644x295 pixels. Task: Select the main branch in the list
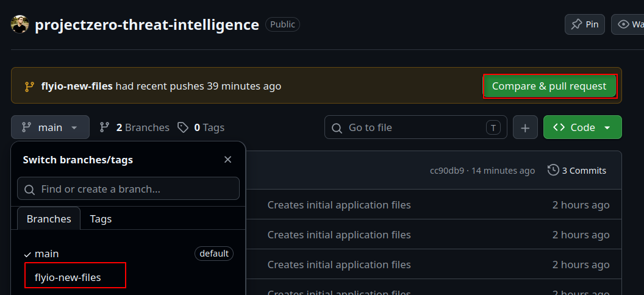(128, 254)
